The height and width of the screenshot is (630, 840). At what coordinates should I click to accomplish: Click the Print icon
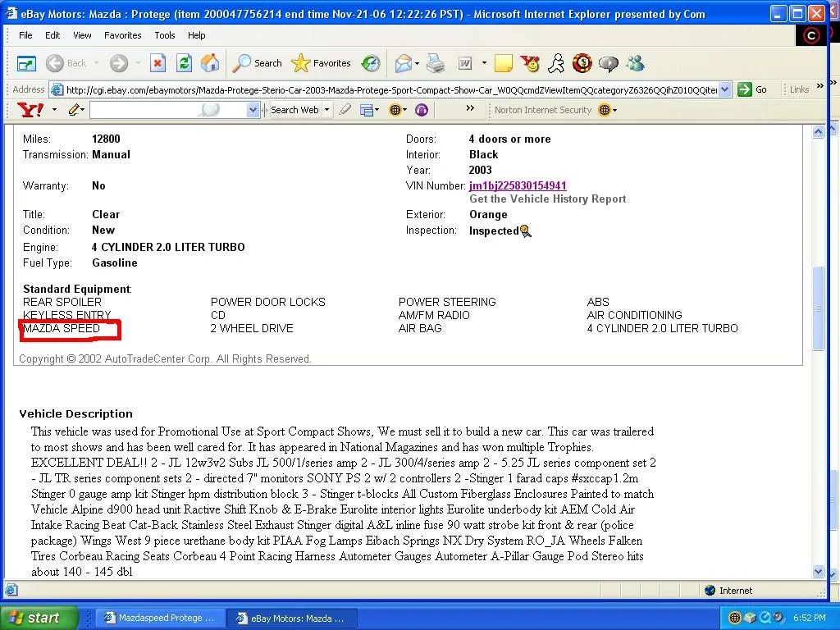click(436, 63)
